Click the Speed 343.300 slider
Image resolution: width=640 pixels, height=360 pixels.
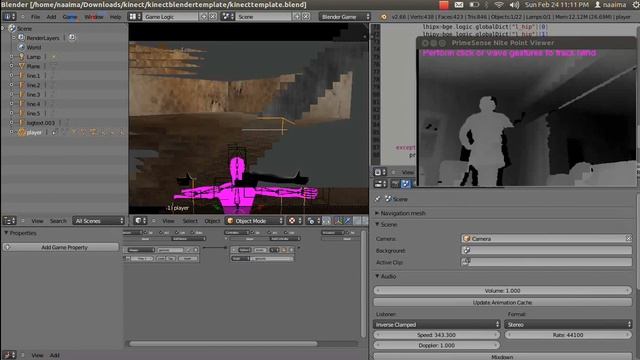pos(437,335)
